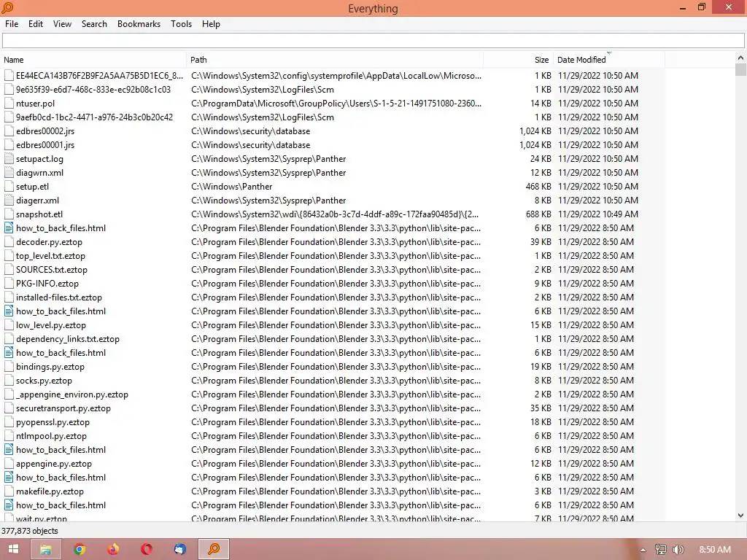This screenshot has height=560, width=747.
Task: Click the C:\Windows\Panther path cell
Action: [x=232, y=186]
